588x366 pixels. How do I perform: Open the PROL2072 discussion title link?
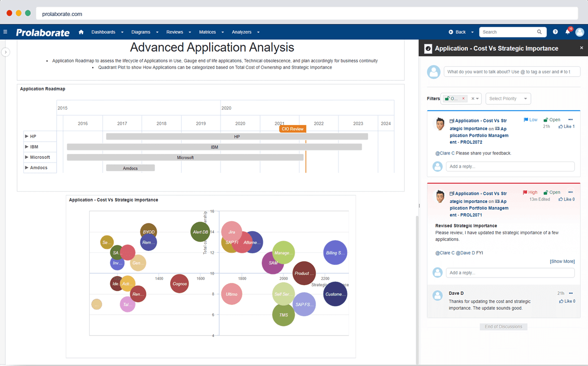[479, 132]
